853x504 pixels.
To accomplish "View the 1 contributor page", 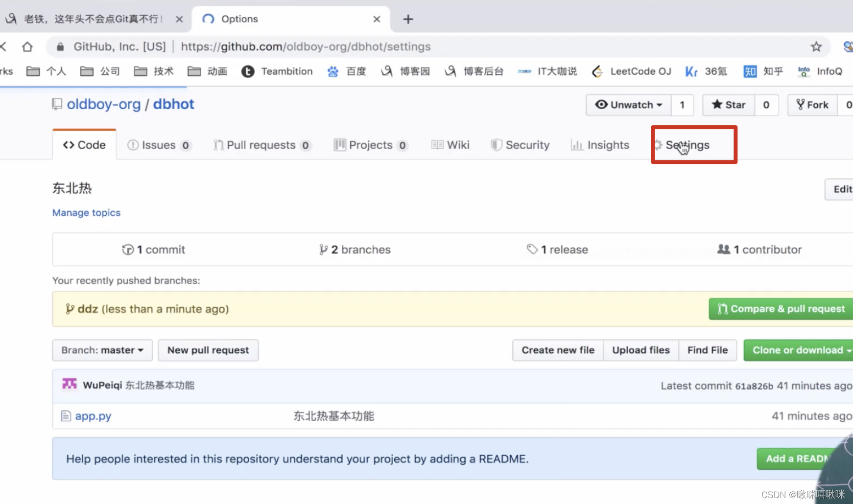I will (x=759, y=250).
